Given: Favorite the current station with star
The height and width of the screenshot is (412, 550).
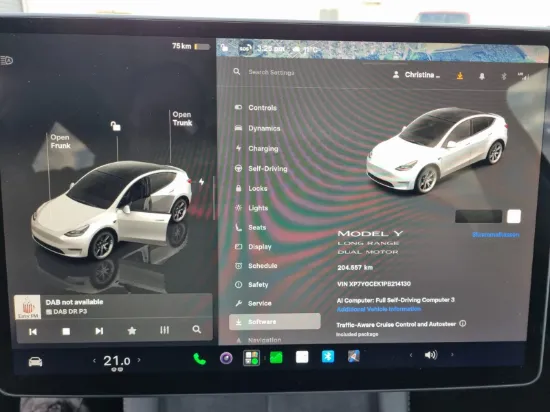Looking at the screenshot, I should [x=132, y=330].
